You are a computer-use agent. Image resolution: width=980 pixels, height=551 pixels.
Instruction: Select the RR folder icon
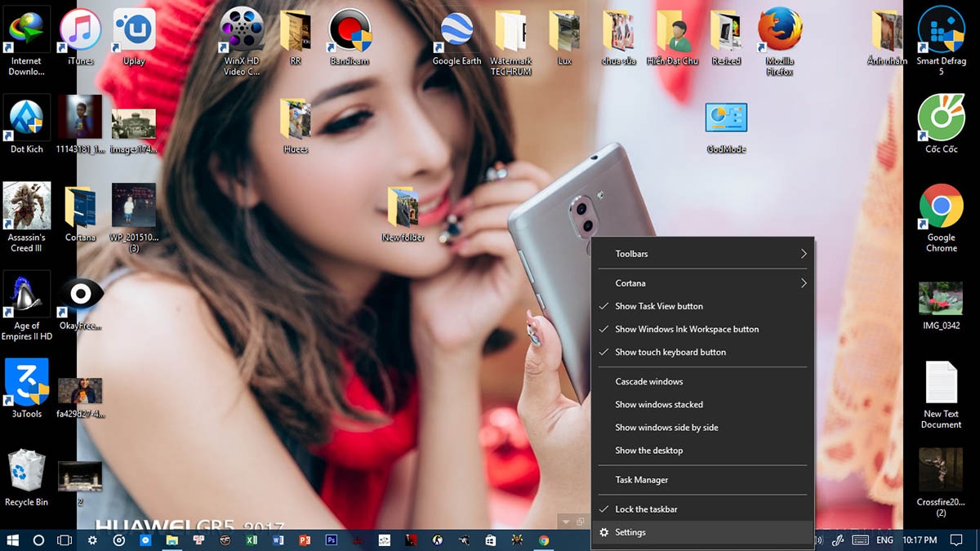pyautogui.click(x=295, y=37)
